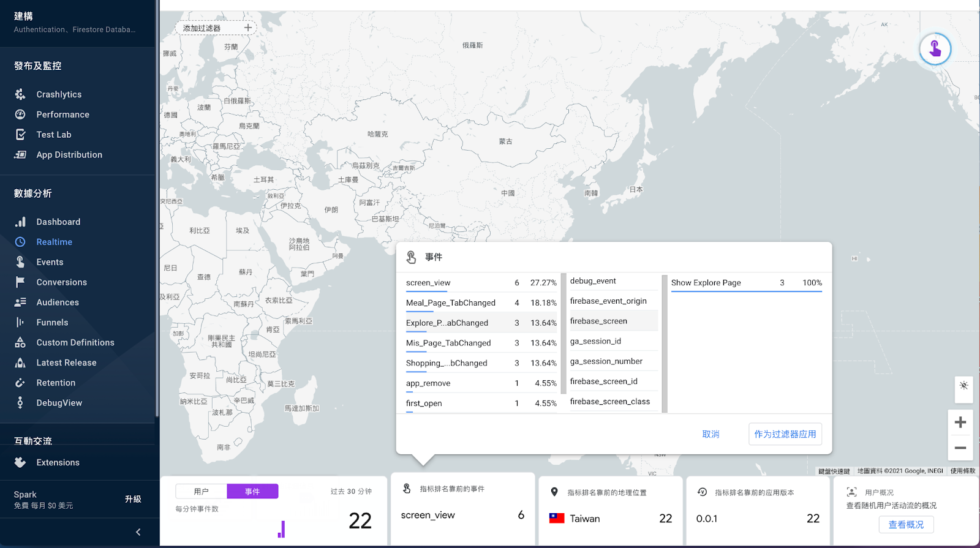Screen dimensions: 980x548
Task: Select the Shopping_...bChanged event row
Action: tap(481, 363)
